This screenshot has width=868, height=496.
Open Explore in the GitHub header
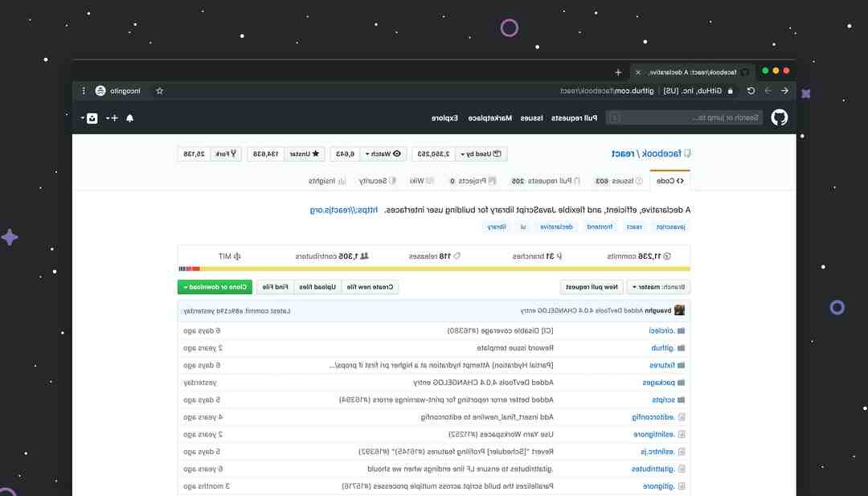[x=444, y=118]
